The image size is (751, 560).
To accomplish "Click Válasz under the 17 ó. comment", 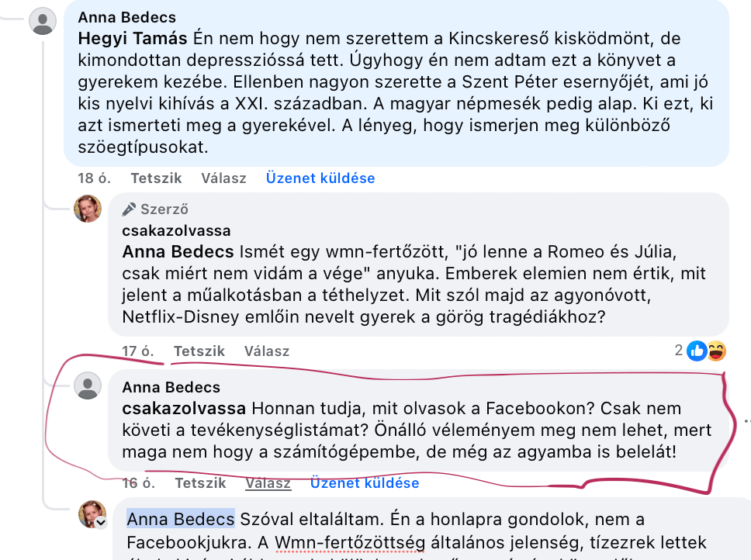I will click(266, 351).
